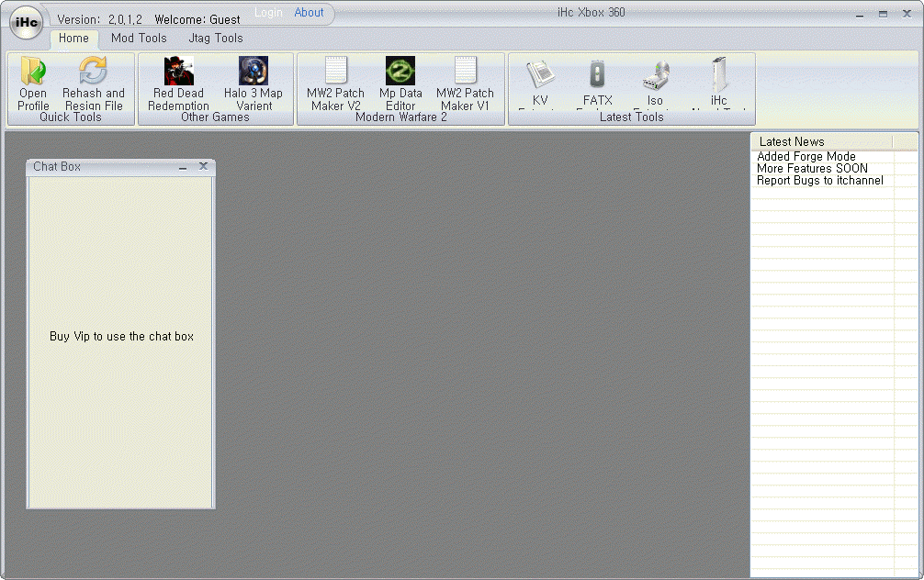Minimize the iHc Xbox 360 window
924x580 pixels.
tap(860, 15)
